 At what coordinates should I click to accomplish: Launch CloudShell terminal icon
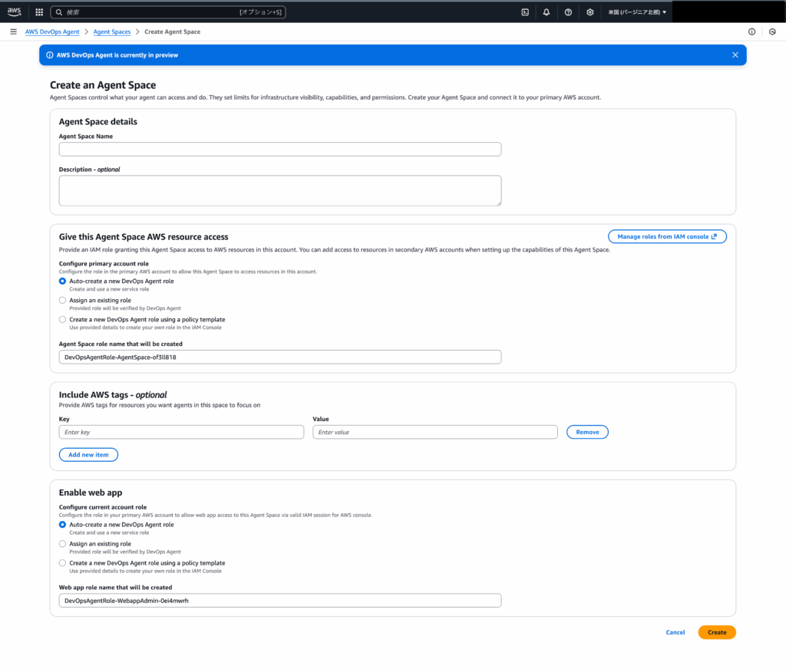tap(525, 12)
